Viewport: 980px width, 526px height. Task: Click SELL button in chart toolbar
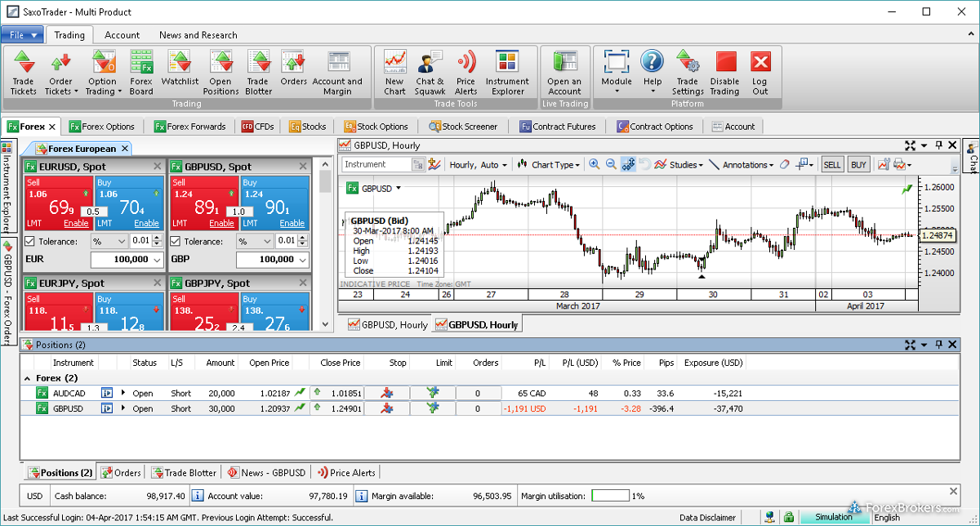coord(832,164)
